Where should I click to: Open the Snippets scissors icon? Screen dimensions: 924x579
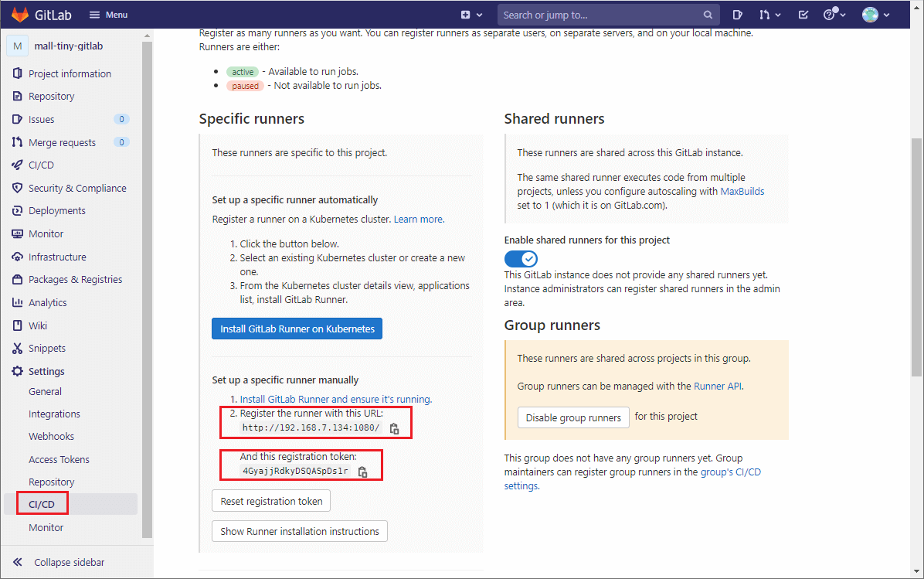17,349
